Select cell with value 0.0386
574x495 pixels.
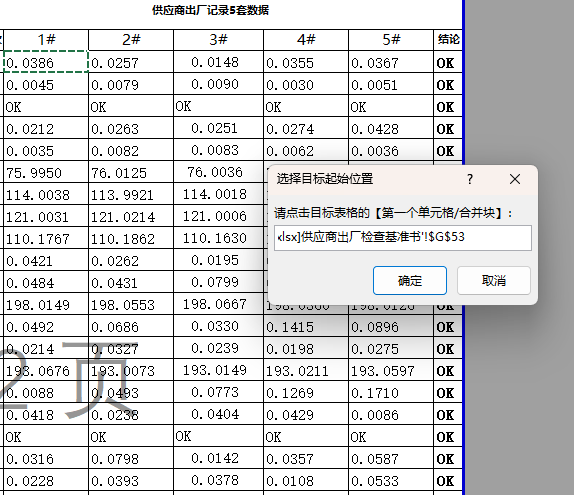pos(46,62)
